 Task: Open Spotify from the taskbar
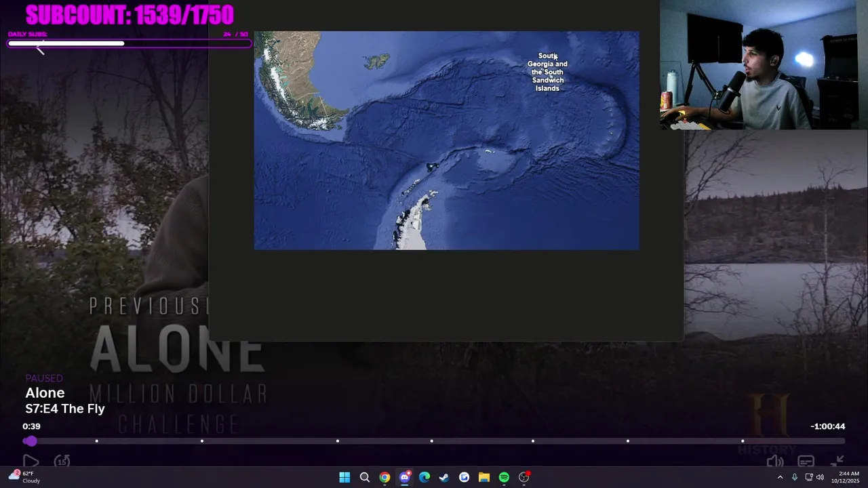[x=504, y=477]
